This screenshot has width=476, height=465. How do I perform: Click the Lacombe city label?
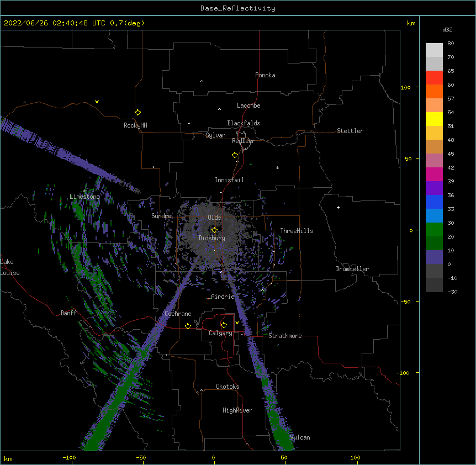248,105
